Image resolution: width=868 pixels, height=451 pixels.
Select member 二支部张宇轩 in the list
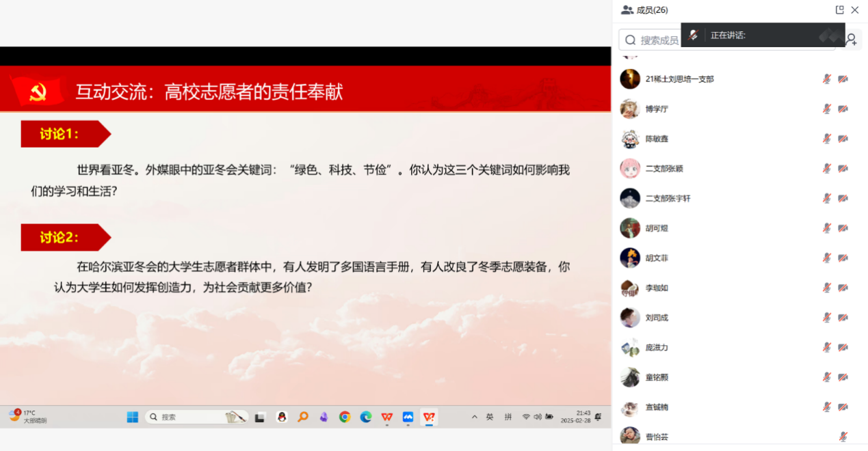tap(668, 198)
